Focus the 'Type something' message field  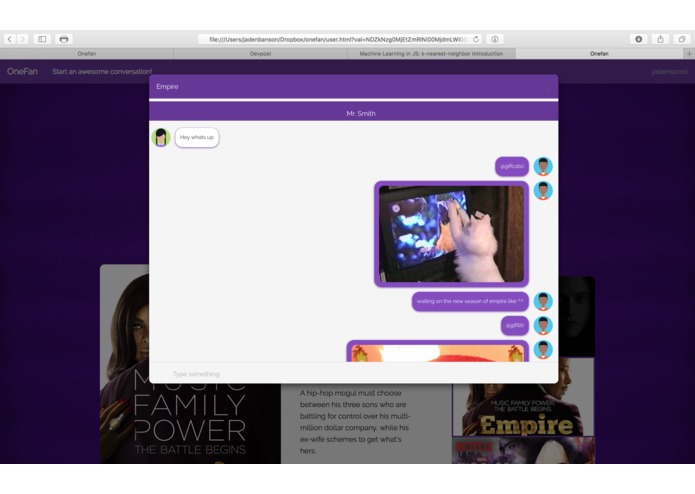(x=354, y=374)
